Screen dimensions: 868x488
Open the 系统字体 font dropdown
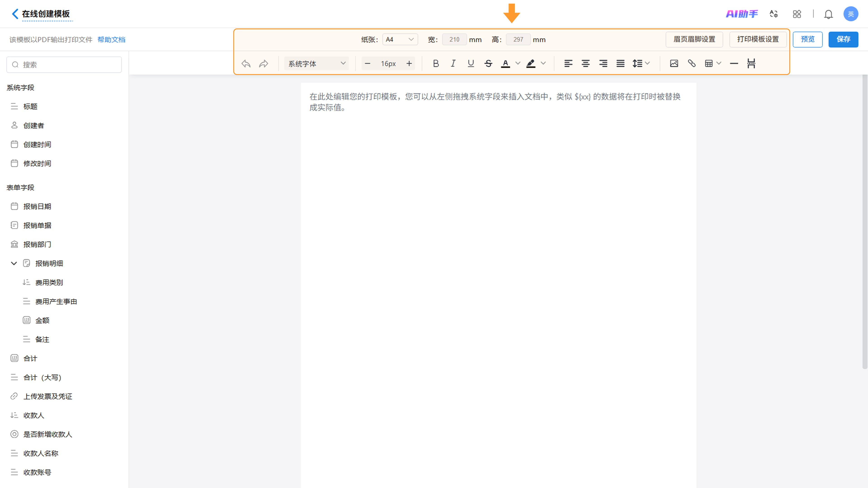[x=317, y=63]
